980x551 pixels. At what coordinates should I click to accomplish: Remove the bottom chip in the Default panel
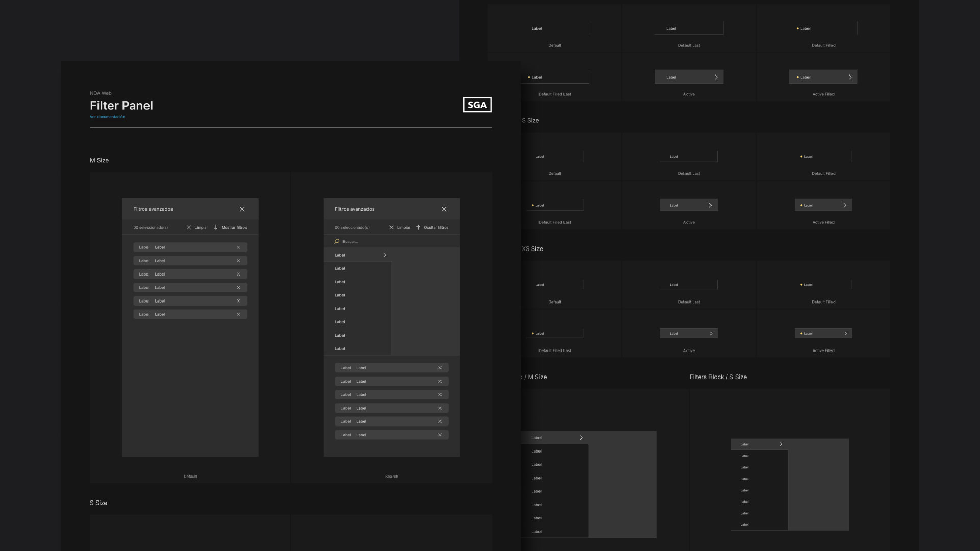pyautogui.click(x=238, y=314)
